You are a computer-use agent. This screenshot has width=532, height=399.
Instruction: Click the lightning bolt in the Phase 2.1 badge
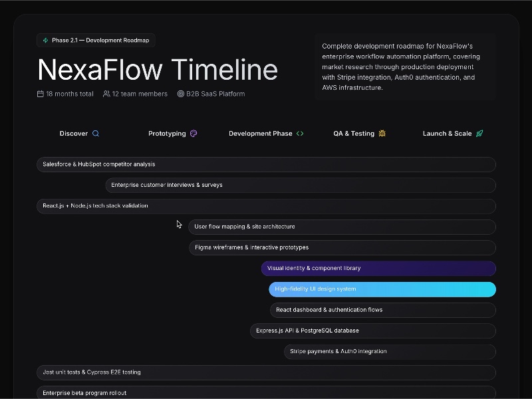pos(44,40)
